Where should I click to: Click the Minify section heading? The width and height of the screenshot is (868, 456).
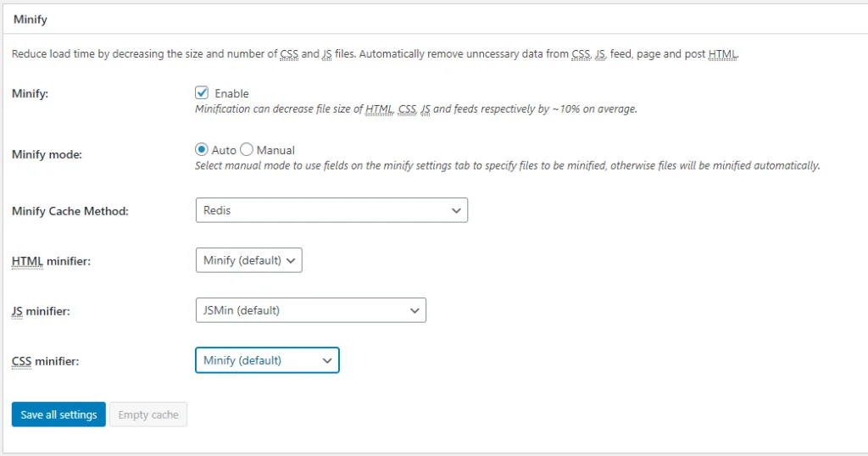[x=31, y=19]
